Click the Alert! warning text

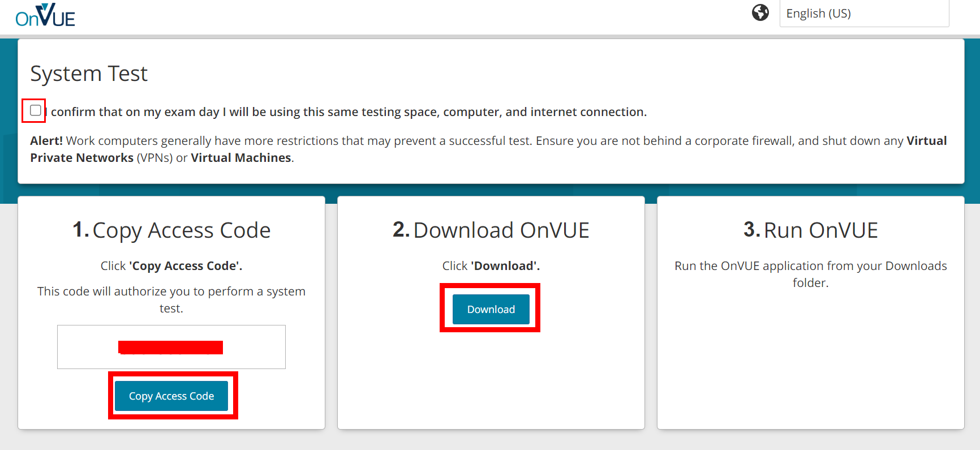click(x=488, y=149)
